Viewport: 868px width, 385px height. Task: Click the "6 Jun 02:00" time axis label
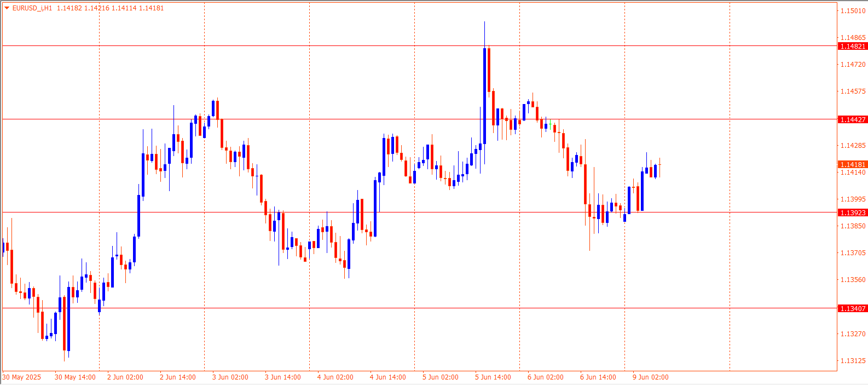(545, 377)
